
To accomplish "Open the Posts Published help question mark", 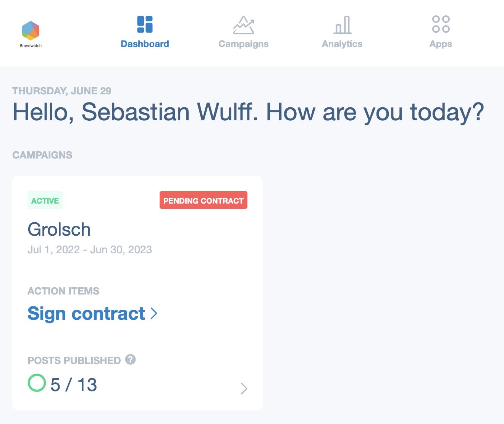I will (131, 359).
